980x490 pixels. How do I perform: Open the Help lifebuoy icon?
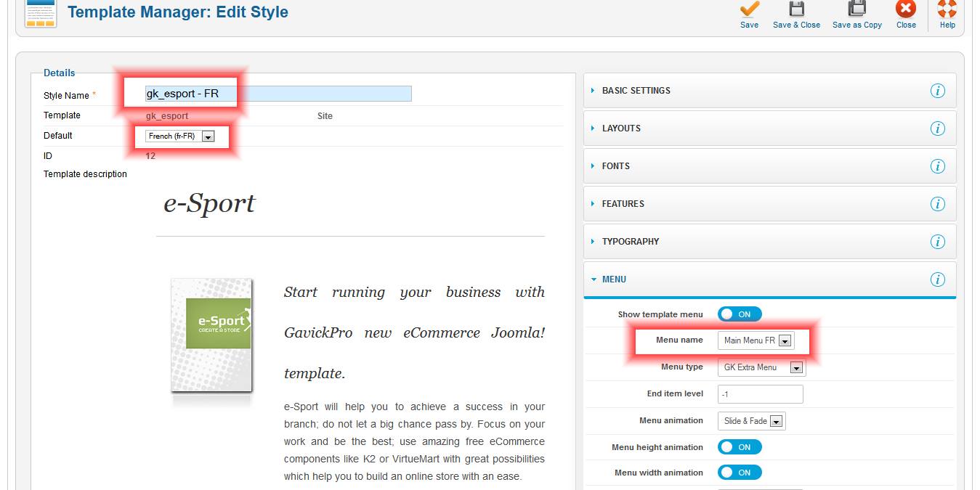947,9
